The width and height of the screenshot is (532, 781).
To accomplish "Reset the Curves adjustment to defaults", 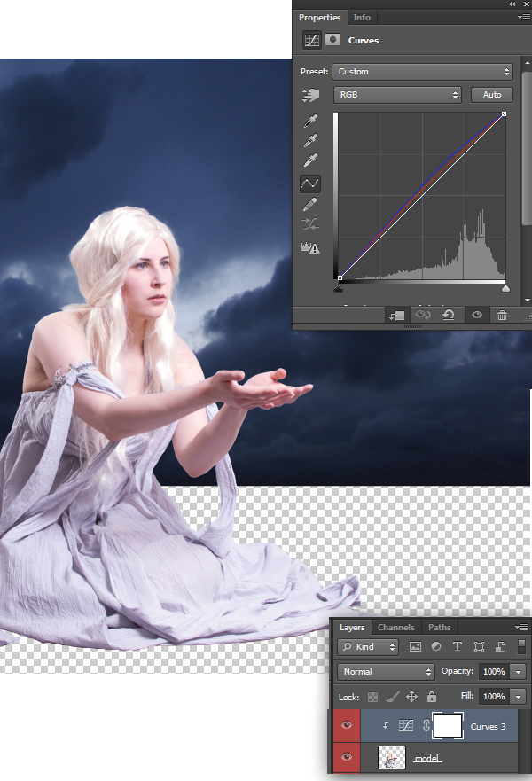I will (x=450, y=316).
